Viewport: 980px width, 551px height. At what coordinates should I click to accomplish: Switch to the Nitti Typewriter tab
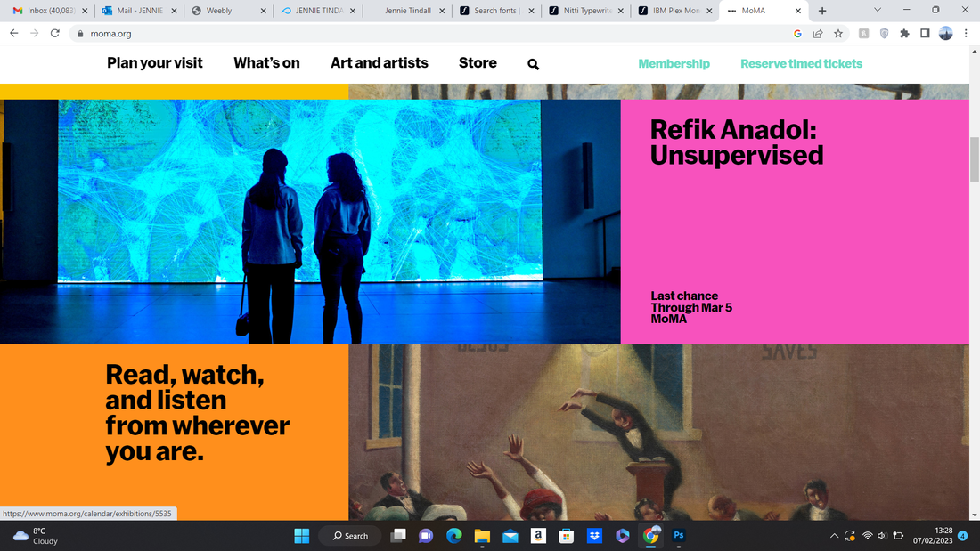pos(586,11)
